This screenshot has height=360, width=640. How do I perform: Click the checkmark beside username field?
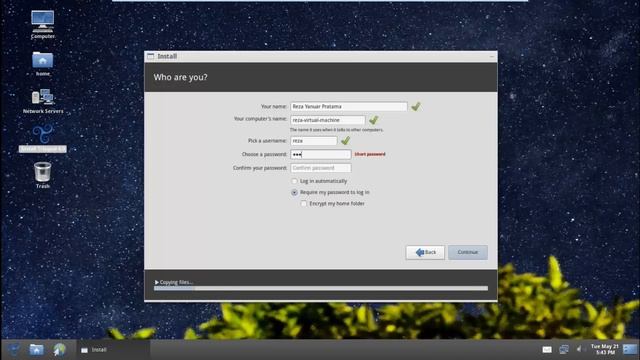click(x=345, y=140)
